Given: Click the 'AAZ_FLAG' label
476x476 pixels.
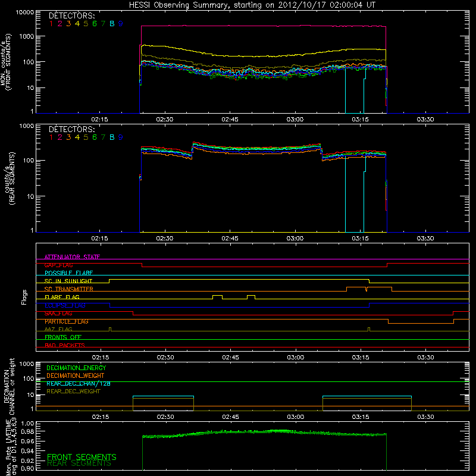Looking at the screenshot, I should tap(58, 329).
